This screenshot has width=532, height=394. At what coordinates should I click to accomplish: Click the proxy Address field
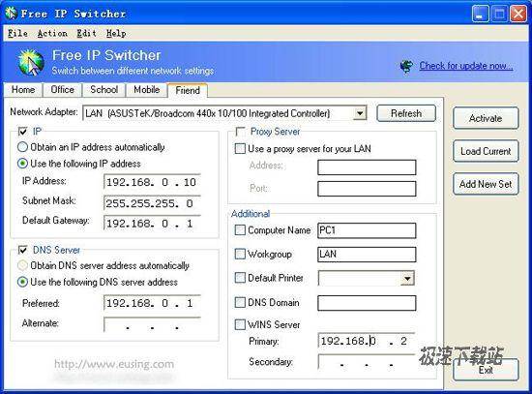coord(367,167)
